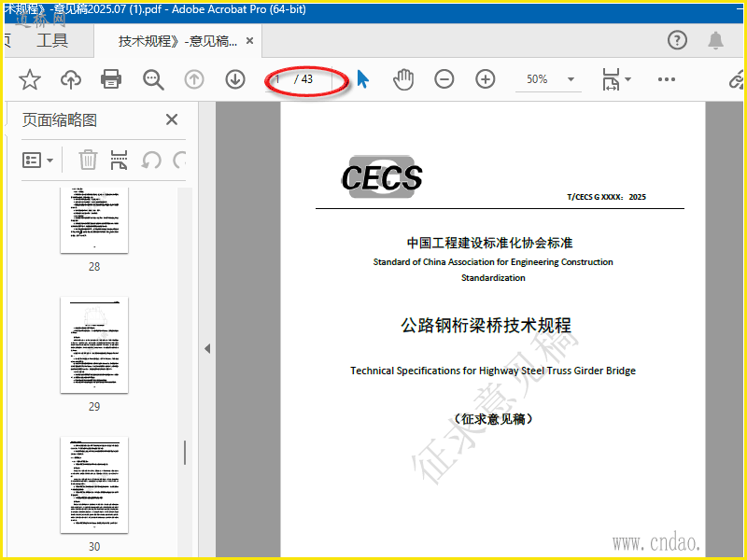The height and width of the screenshot is (560, 747).
Task: Click the share link icon
Action: pos(737,80)
